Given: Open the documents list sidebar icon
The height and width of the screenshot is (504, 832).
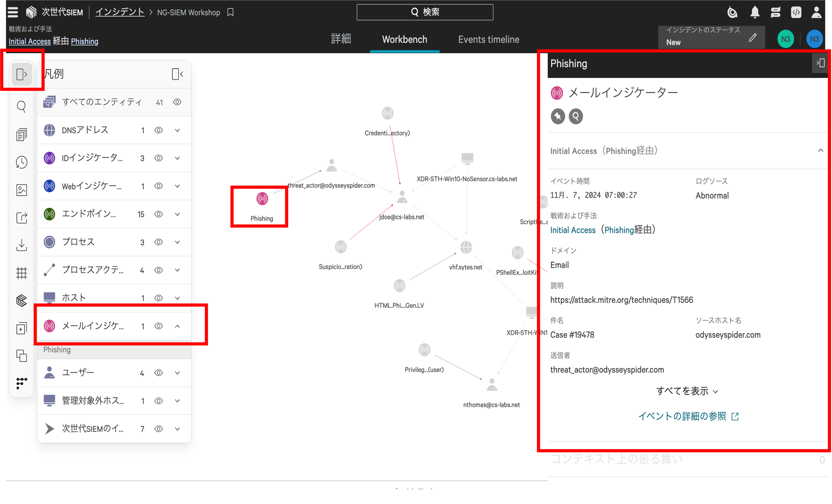Looking at the screenshot, I should (x=22, y=135).
